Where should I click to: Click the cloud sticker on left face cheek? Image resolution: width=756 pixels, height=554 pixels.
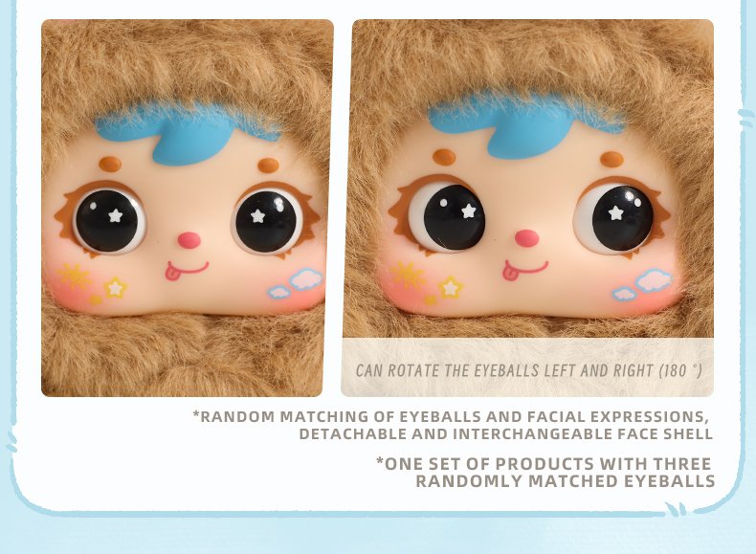pos(297,283)
